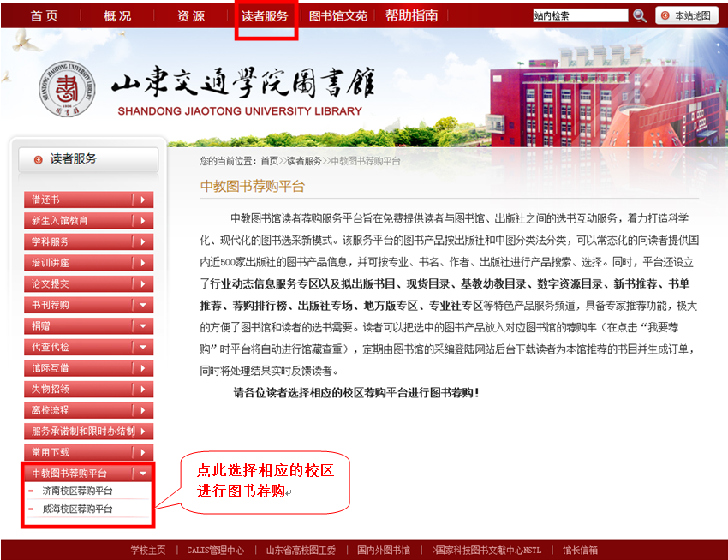Image resolution: width=728 pixels, height=560 pixels.
Task: Collapse the 捐赠 down arrow
Action: (x=143, y=326)
